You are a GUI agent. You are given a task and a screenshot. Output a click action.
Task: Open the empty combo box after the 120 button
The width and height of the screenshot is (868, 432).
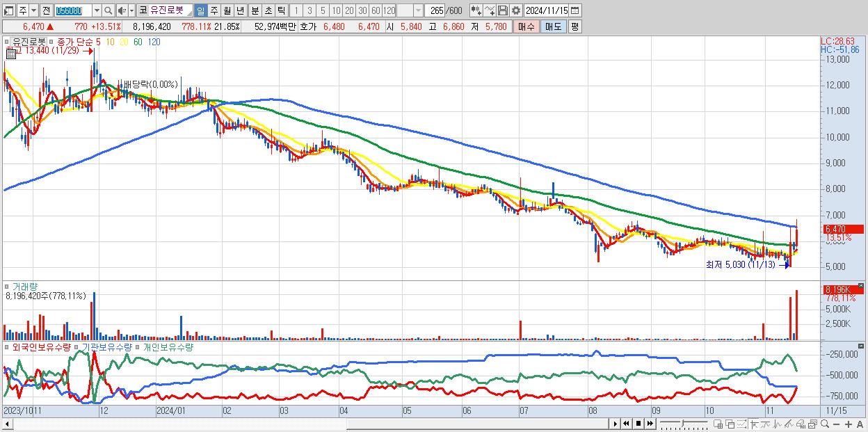coord(410,11)
